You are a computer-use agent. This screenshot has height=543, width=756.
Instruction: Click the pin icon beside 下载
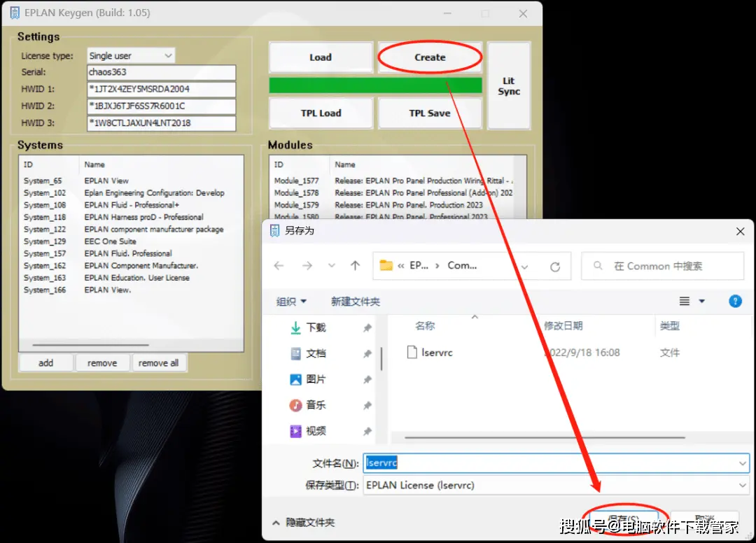click(367, 327)
